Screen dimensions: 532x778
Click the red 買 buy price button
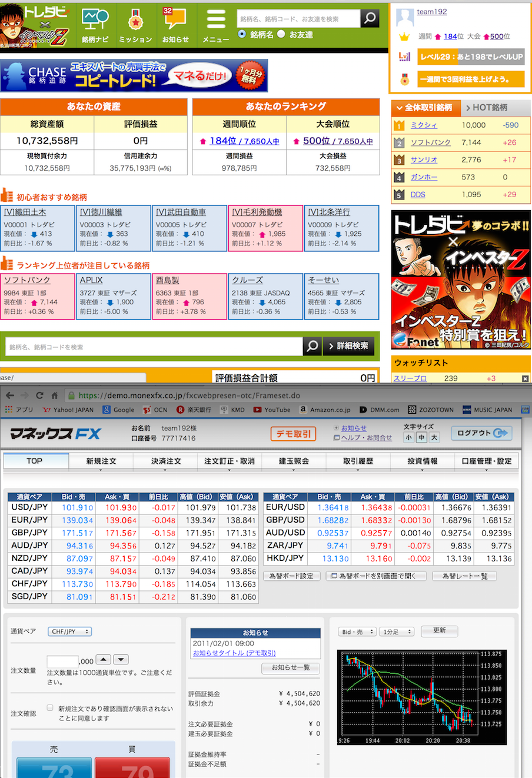click(x=132, y=767)
